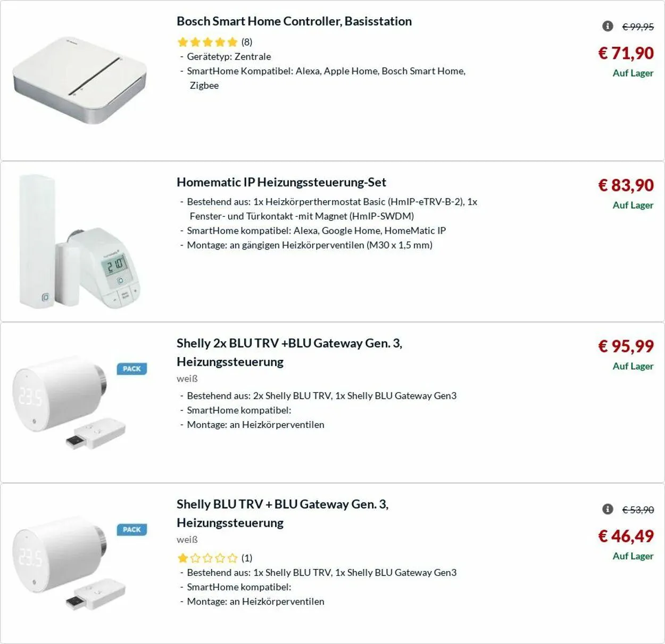Click the € 71,90 price
Viewport: 665px width, 644px height.
626,53
